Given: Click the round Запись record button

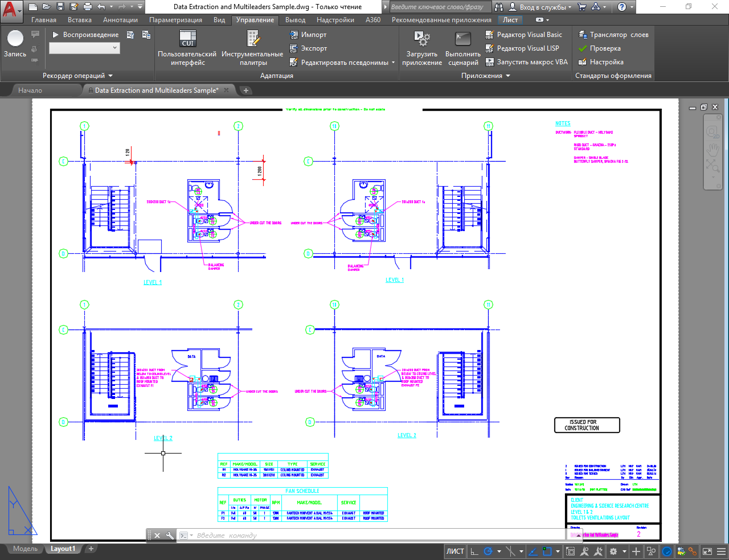Looking at the screenshot, I should pyautogui.click(x=15, y=39).
